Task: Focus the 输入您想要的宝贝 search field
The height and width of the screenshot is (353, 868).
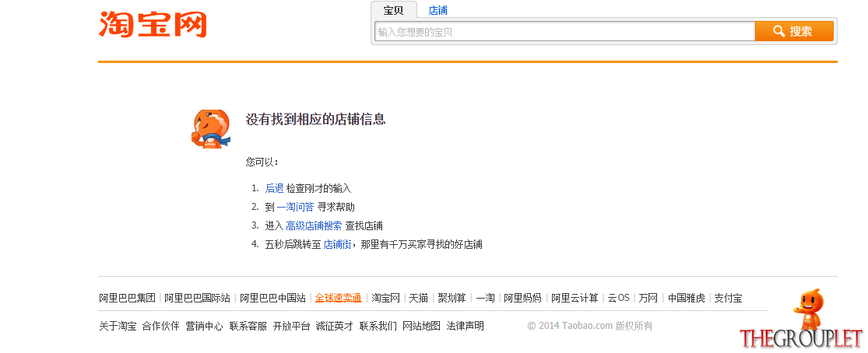Action: click(x=564, y=32)
